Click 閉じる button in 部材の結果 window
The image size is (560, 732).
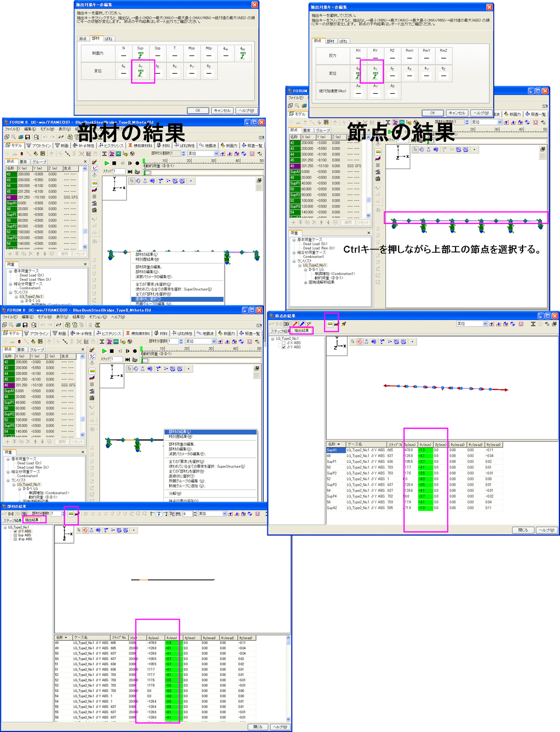pos(258,727)
